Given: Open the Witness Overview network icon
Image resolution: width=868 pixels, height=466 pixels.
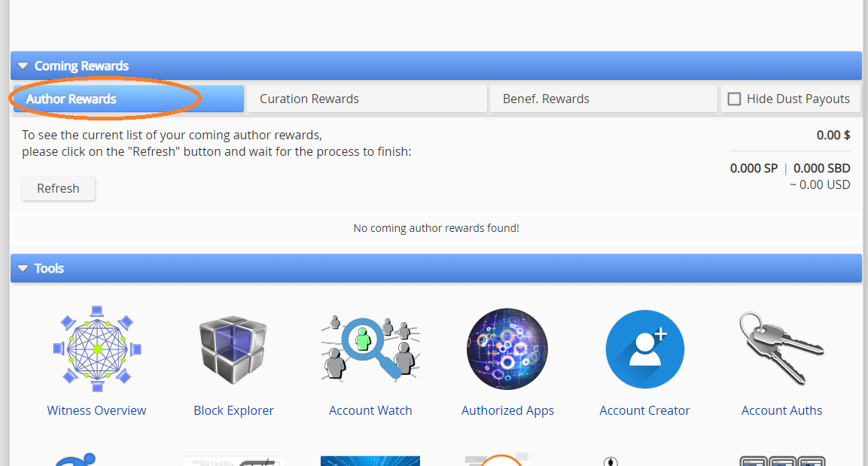Looking at the screenshot, I should [97, 349].
